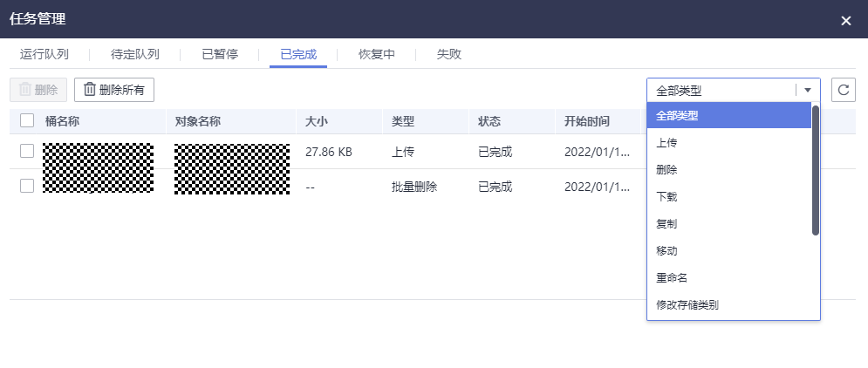Click the 全部类型 combo box field
The image size is (868, 368).
734,90
